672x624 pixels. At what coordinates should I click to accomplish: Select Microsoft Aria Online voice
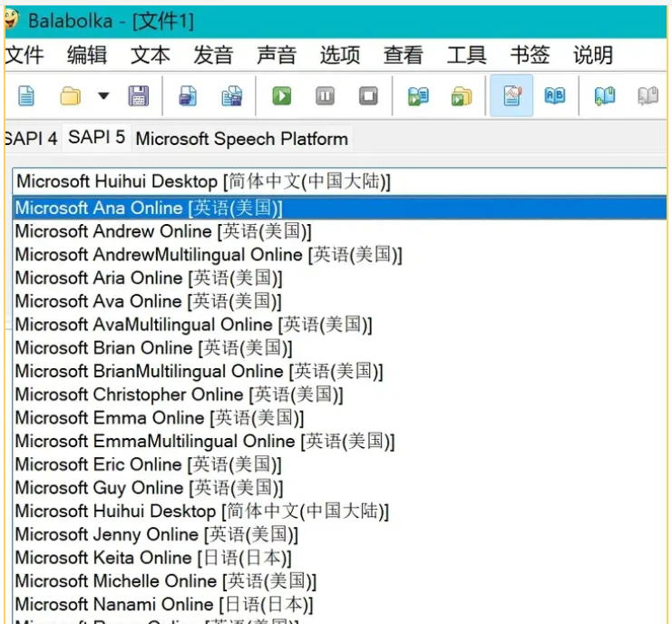coord(339,278)
